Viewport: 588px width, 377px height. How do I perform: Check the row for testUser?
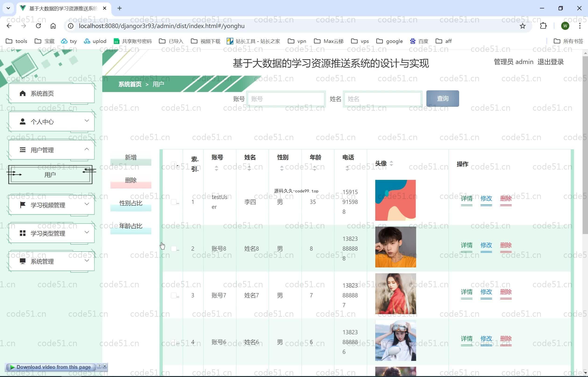tap(174, 202)
